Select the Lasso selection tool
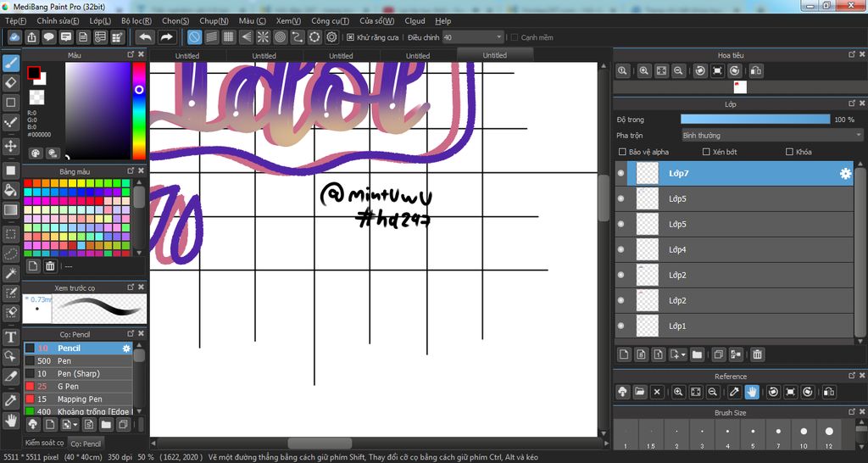The image size is (868, 463). 10,254
